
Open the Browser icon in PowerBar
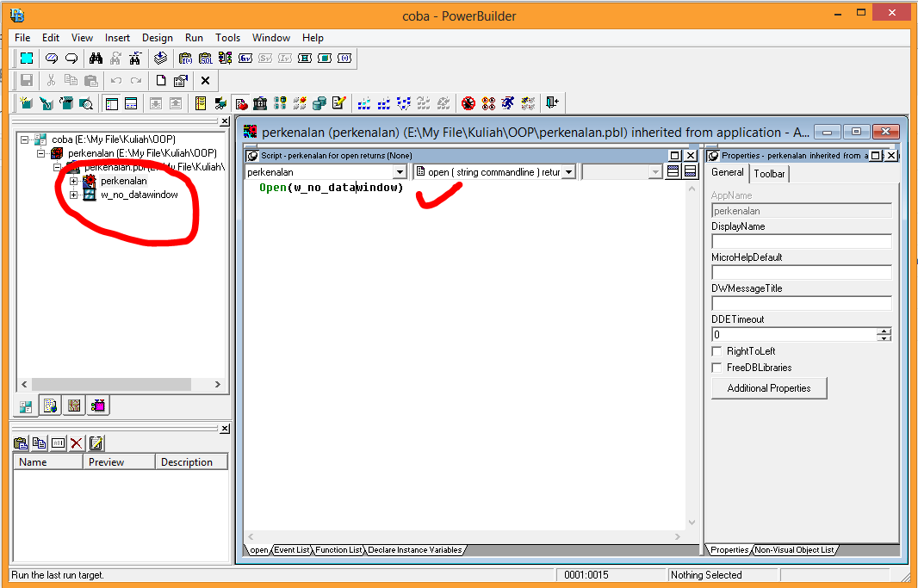tap(220, 103)
